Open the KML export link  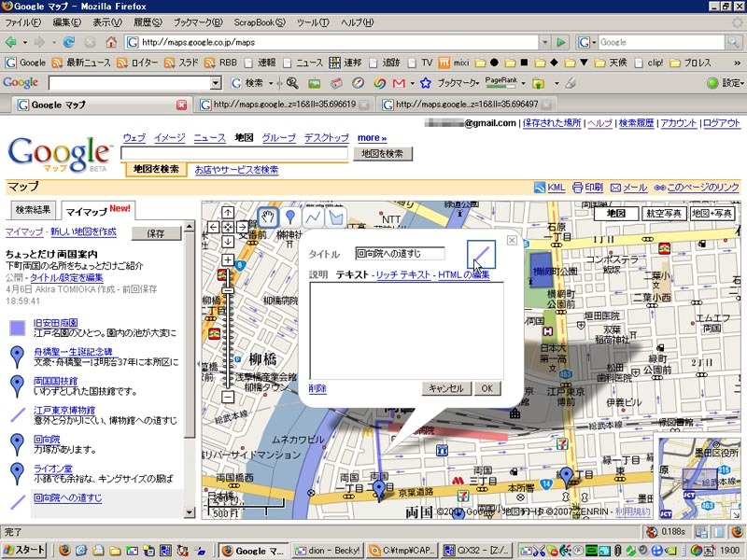(549, 188)
